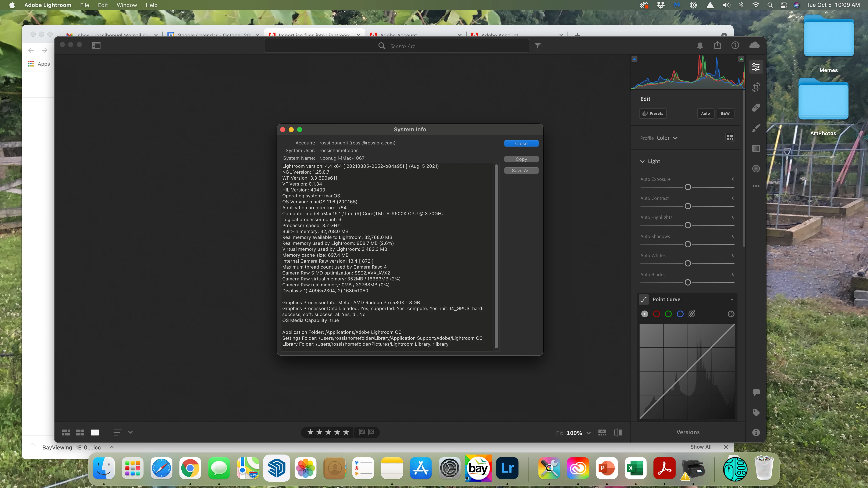Select the Brush masking tool
868x488 pixels.
tap(756, 128)
